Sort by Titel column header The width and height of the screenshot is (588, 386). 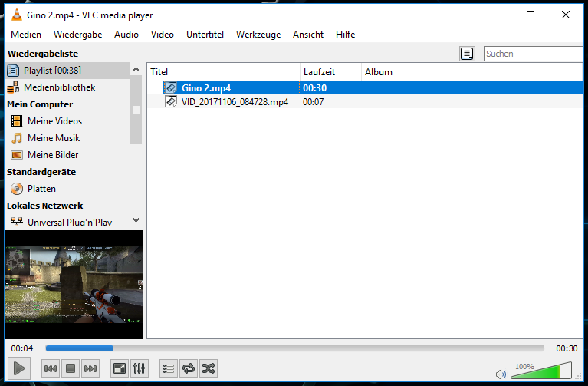pyautogui.click(x=224, y=72)
